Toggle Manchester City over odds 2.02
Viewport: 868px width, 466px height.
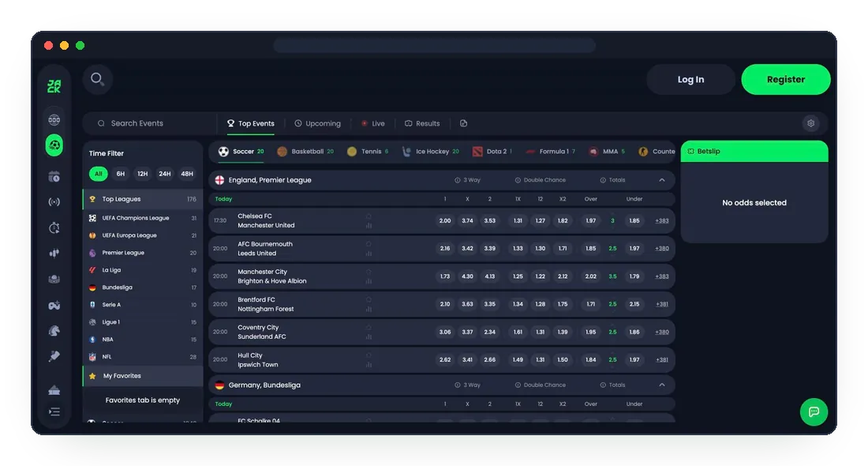(591, 276)
